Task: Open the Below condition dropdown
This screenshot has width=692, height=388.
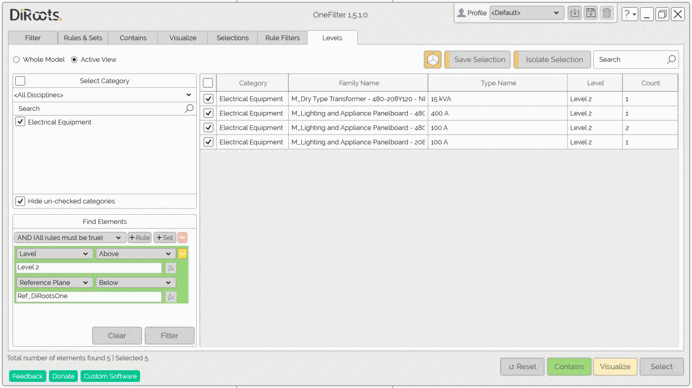Action: [135, 283]
